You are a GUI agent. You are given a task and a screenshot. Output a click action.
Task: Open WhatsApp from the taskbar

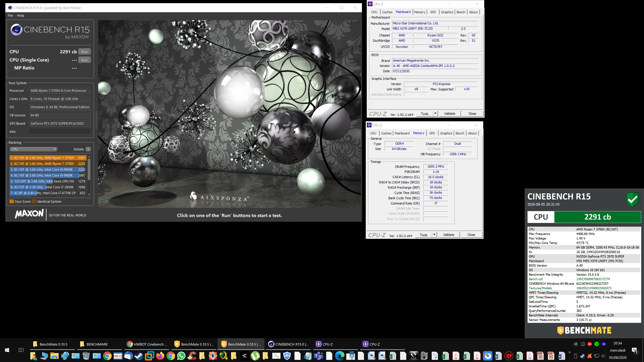click(x=181, y=356)
